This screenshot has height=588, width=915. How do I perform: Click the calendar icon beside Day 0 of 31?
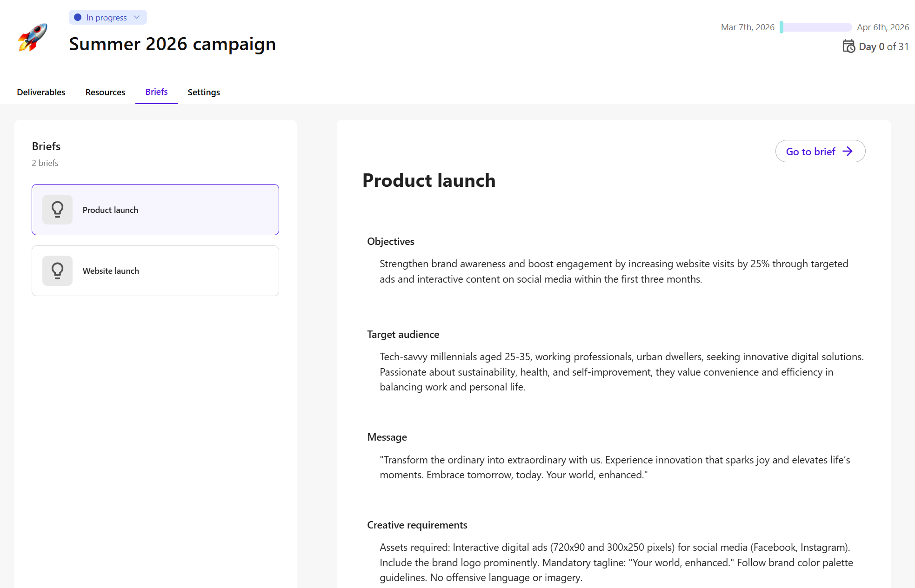click(848, 46)
